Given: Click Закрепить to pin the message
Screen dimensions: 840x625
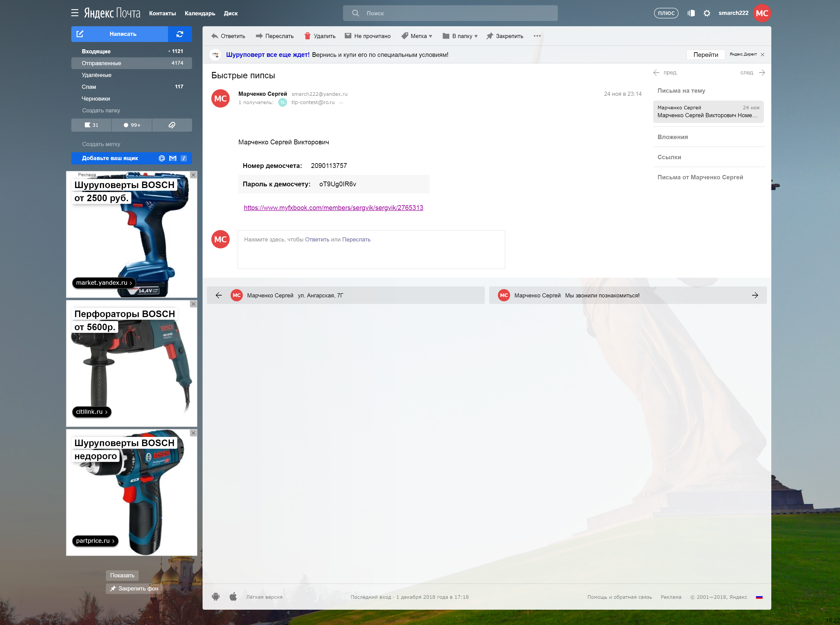Looking at the screenshot, I should [x=505, y=36].
